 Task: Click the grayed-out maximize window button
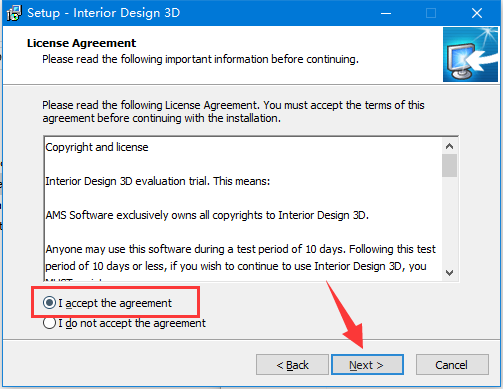431,13
